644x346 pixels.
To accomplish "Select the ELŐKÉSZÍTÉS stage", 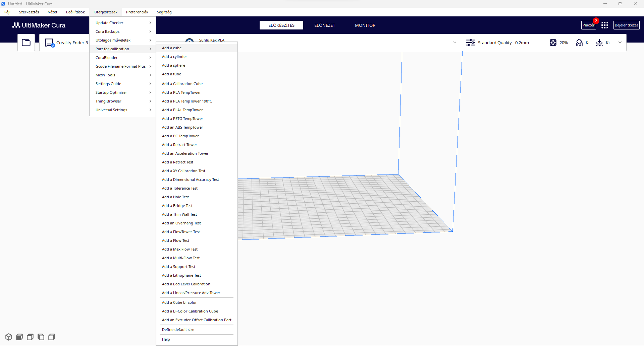I will [281, 25].
